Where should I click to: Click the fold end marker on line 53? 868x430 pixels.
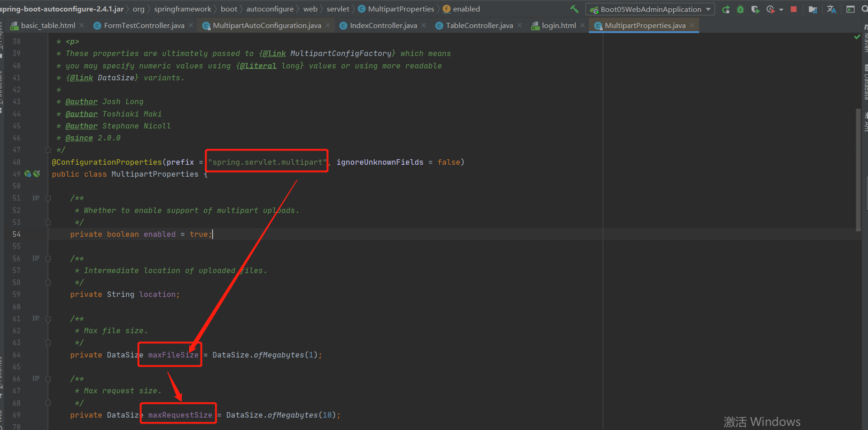pos(48,222)
